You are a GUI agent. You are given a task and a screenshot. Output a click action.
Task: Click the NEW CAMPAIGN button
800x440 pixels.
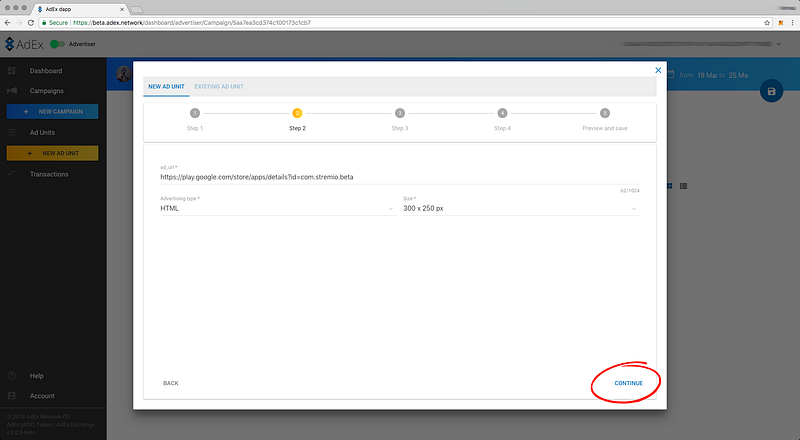click(x=53, y=111)
